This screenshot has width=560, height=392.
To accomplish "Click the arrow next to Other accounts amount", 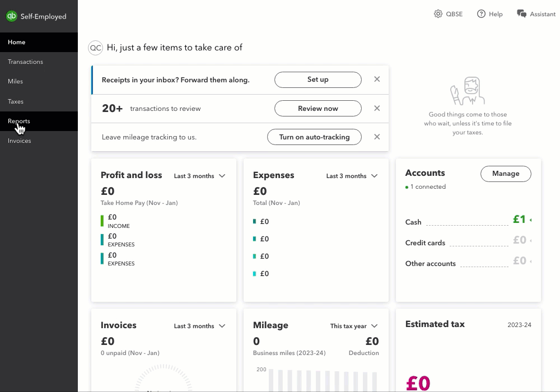I will [530, 262].
